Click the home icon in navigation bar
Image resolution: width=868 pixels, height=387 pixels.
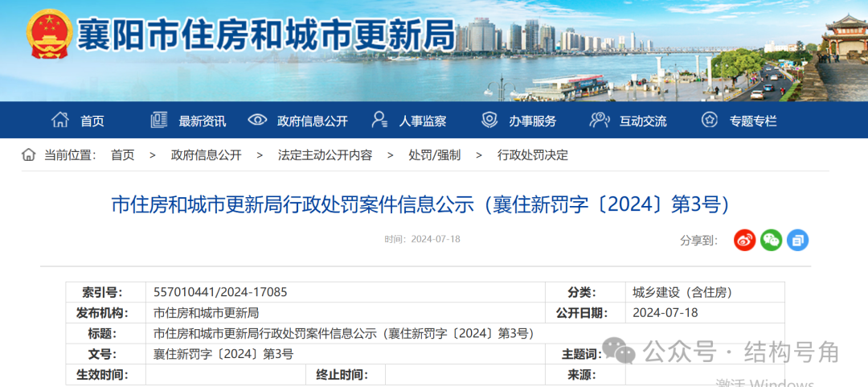tap(60, 121)
